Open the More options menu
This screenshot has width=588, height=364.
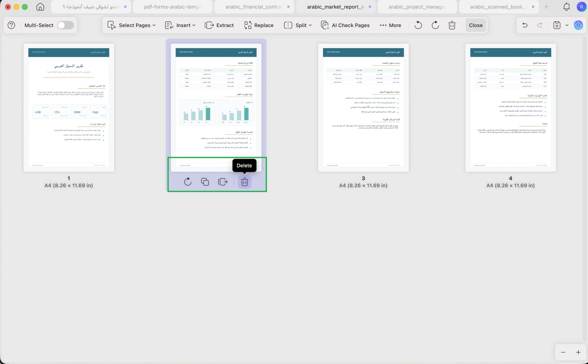390,25
